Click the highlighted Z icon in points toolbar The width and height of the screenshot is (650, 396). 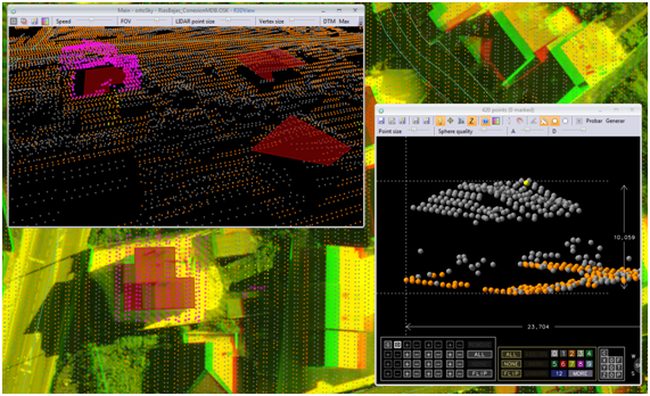(x=472, y=121)
